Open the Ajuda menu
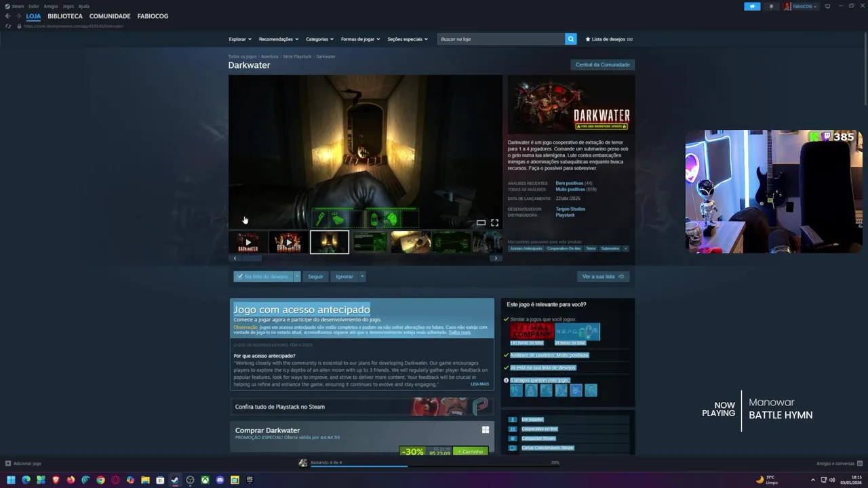Viewport: 868px width, 488px height. [x=84, y=6]
